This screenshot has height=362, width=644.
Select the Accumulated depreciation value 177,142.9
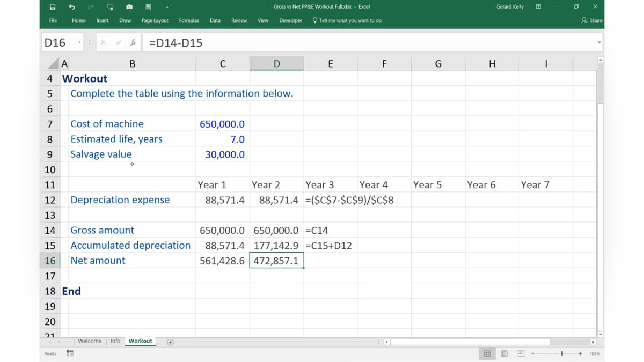coord(276,246)
